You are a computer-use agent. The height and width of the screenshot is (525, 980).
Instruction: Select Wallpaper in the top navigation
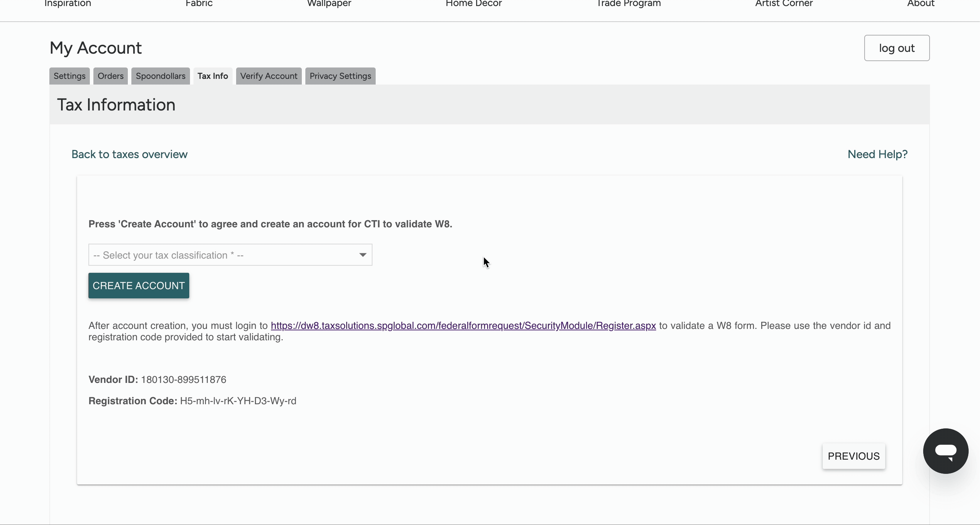click(x=329, y=4)
